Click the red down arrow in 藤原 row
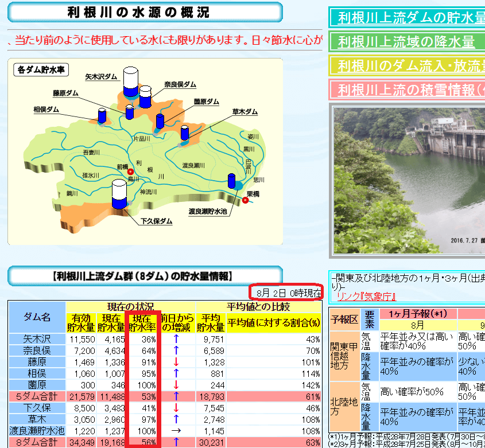This screenshot has height=448, width=485. tap(176, 362)
